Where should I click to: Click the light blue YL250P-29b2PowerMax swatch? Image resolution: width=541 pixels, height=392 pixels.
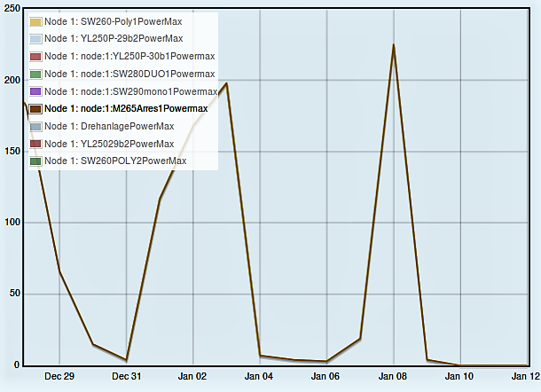35,39
